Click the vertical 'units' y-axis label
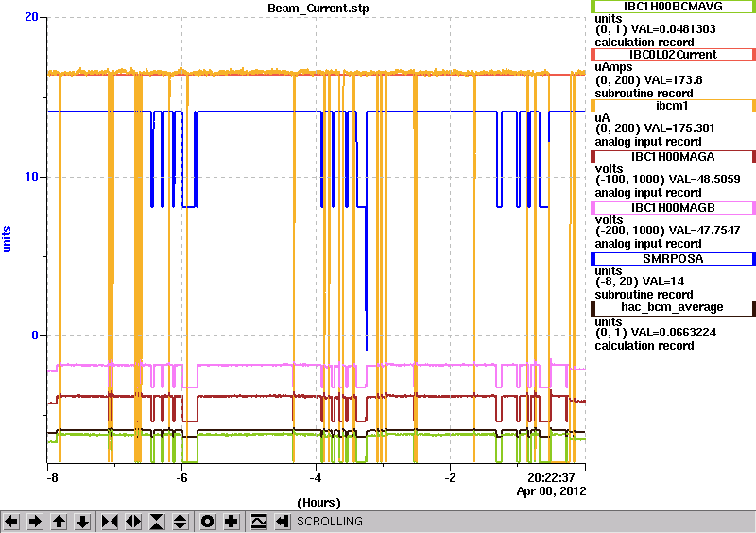The height and width of the screenshot is (533, 756). [7, 239]
